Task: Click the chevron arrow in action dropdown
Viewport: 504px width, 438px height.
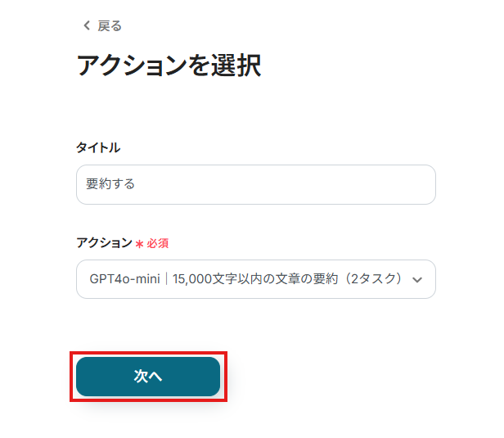Action: click(x=417, y=280)
